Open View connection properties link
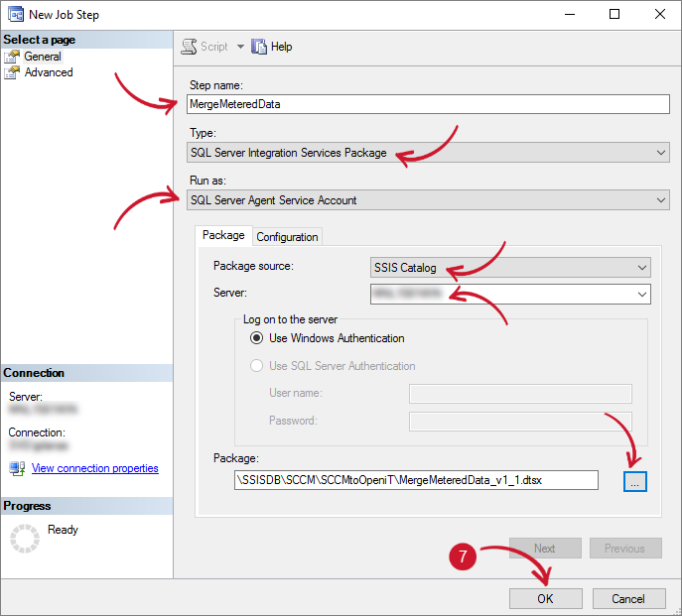The height and width of the screenshot is (616, 682). [x=95, y=468]
